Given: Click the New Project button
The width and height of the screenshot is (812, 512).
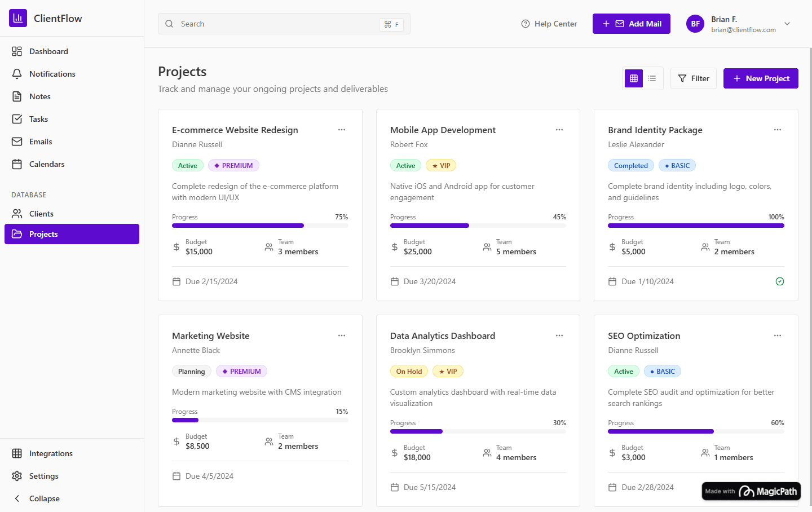Looking at the screenshot, I should pos(761,78).
